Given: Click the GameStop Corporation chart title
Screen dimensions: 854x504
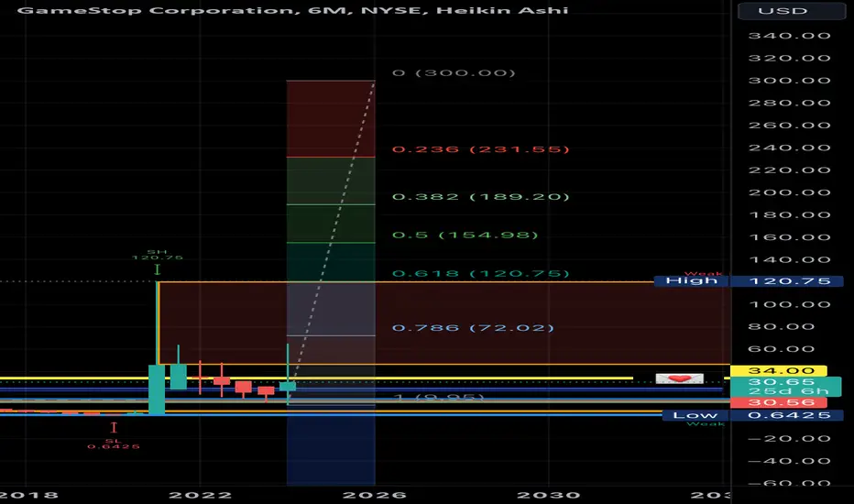Looking at the screenshot, I should (x=292, y=10).
